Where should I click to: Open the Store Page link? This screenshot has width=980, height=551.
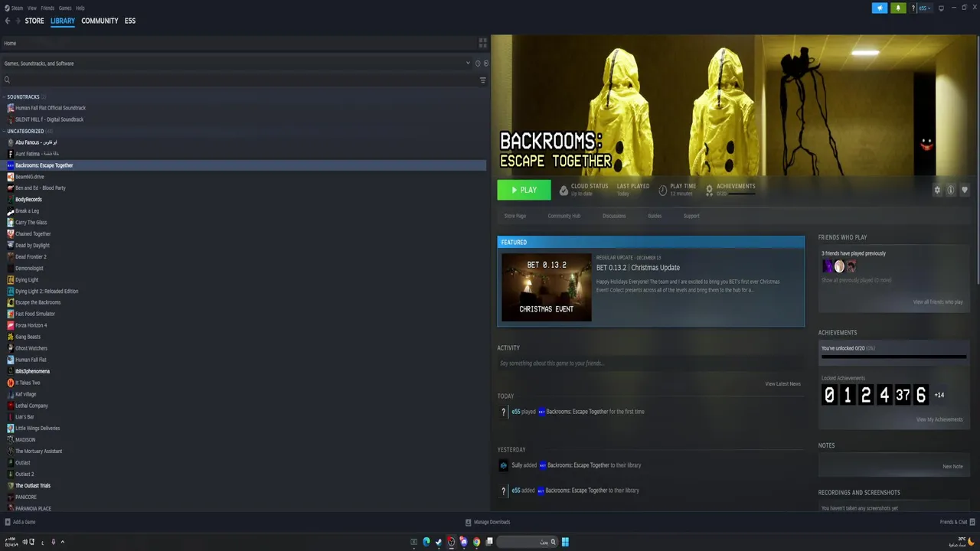[x=515, y=216]
